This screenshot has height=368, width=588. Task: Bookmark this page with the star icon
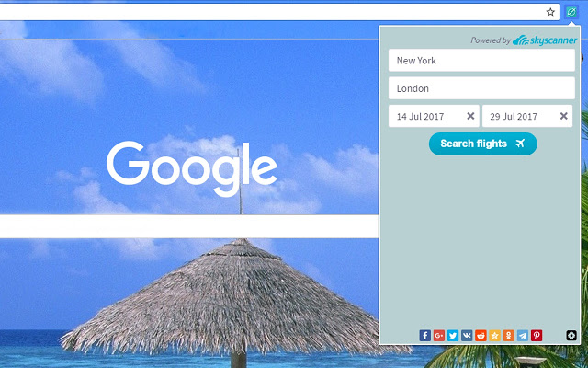[550, 12]
